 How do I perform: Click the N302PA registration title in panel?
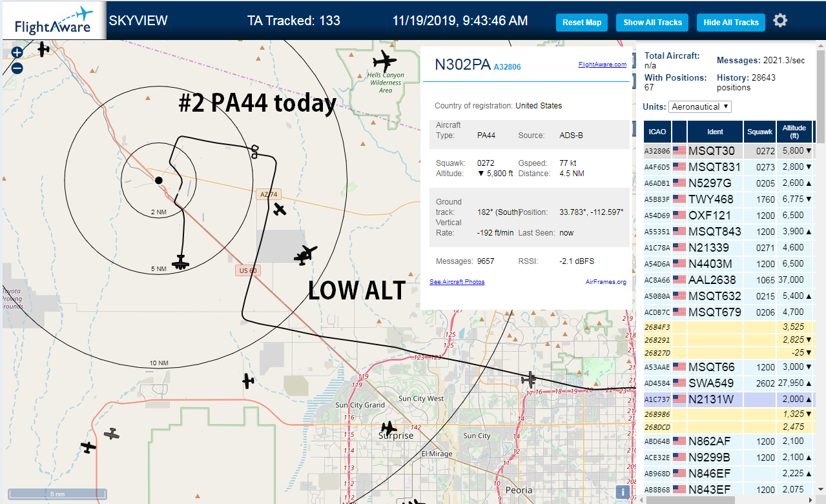pyautogui.click(x=462, y=65)
